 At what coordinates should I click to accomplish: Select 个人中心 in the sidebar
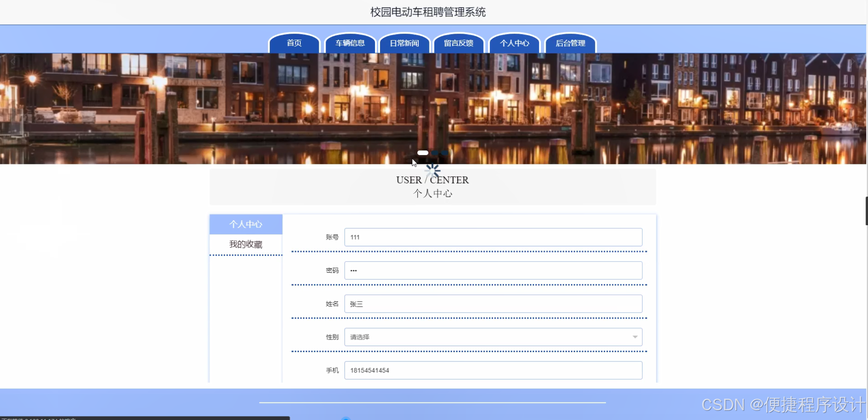246,224
